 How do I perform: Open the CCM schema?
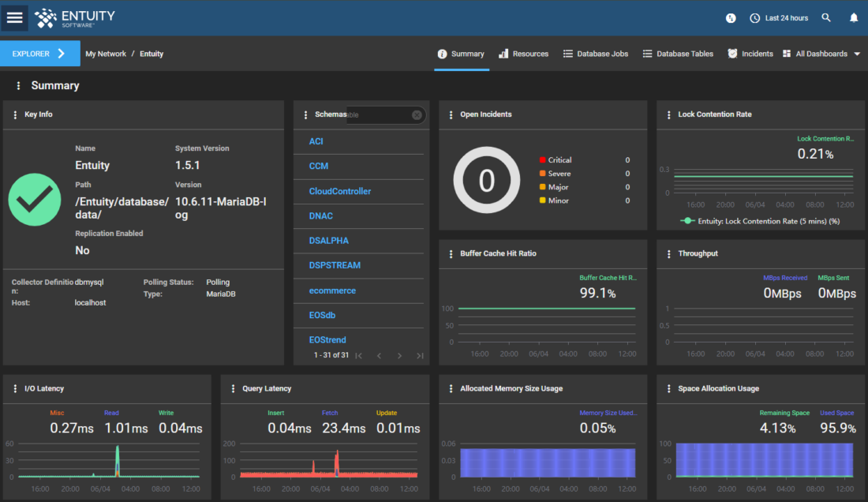[x=318, y=166]
